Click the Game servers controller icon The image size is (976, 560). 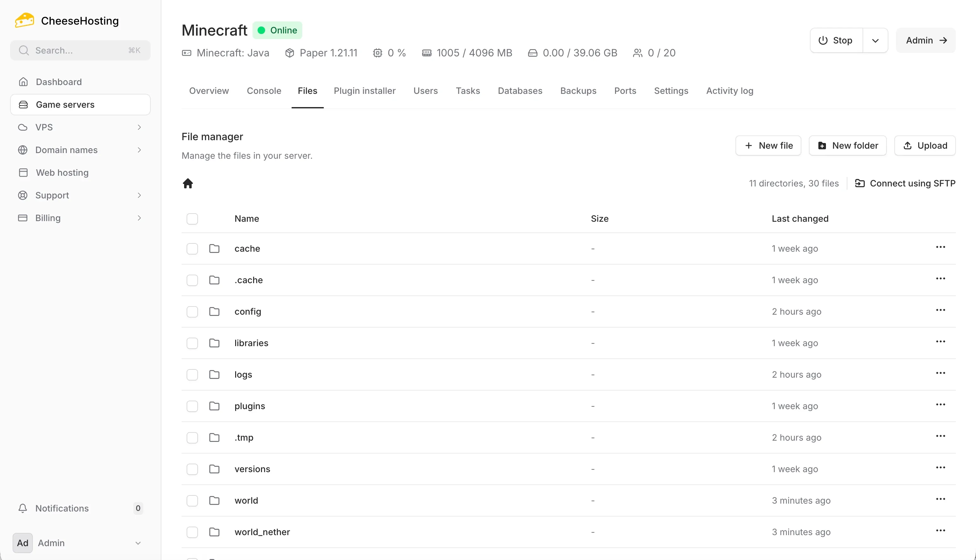coord(23,104)
